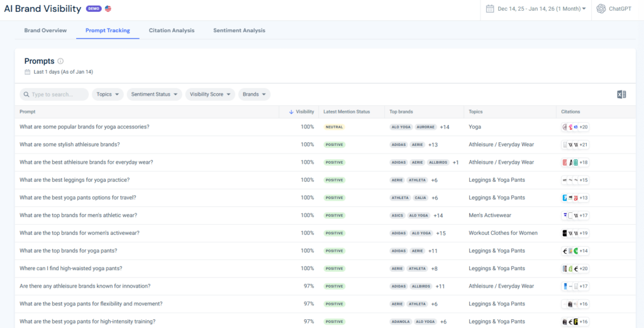
Task: Click the +14 brands link for yoga accessories
Action: [445, 127]
